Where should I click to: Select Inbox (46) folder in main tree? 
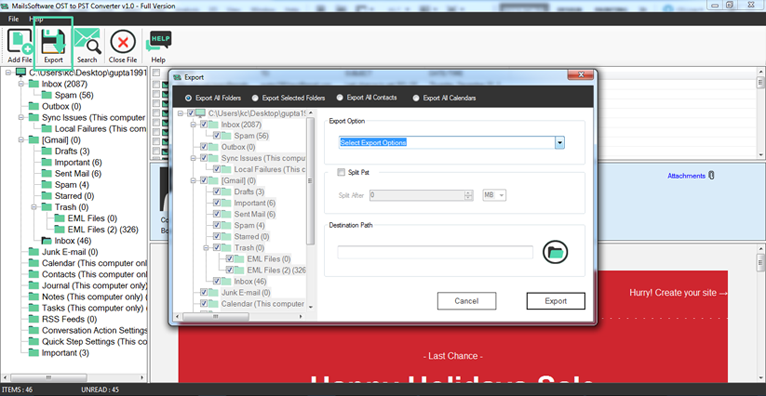tap(72, 241)
